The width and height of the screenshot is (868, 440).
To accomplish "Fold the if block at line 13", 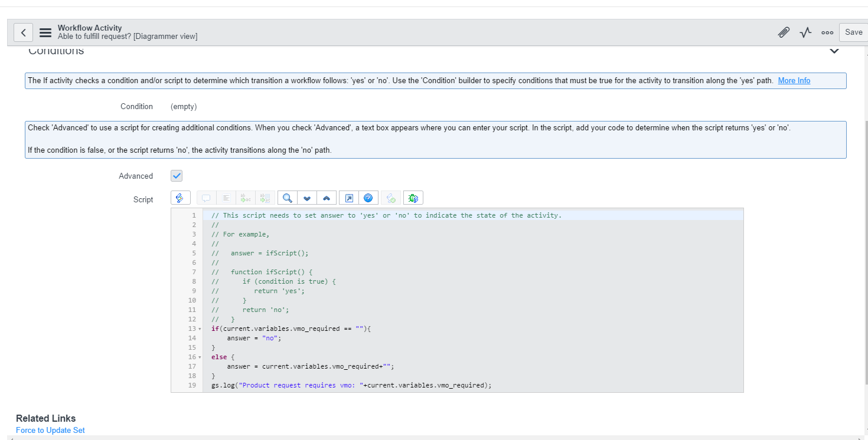I will [x=200, y=329].
